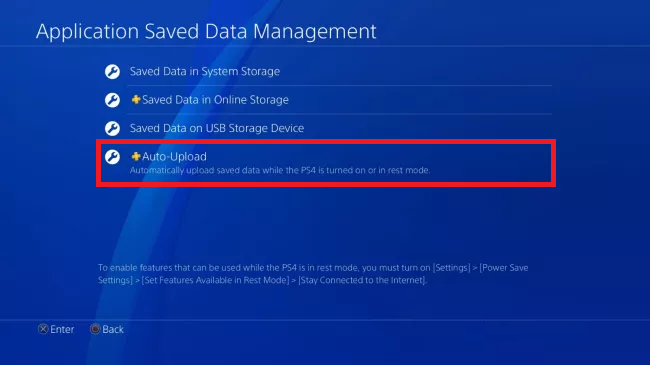This screenshot has width=650, height=365.
Task: Open Saved Data in Online Storage
Action: 328,100
